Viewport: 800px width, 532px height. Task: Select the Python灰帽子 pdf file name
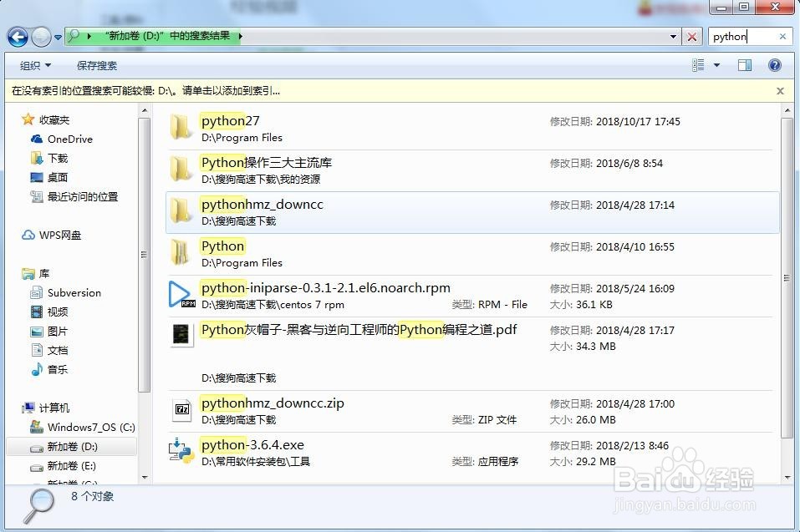tap(359, 330)
